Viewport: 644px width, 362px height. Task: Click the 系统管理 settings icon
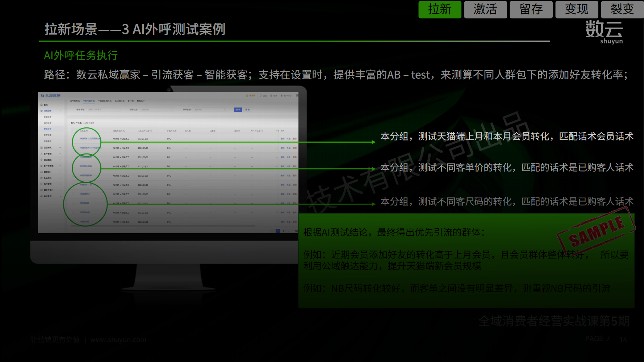41,196
